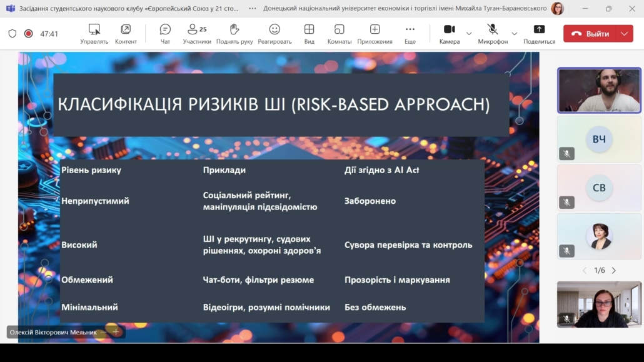The height and width of the screenshot is (362, 644).
Task: Open the Реагировать reactions menu
Action: [274, 34]
